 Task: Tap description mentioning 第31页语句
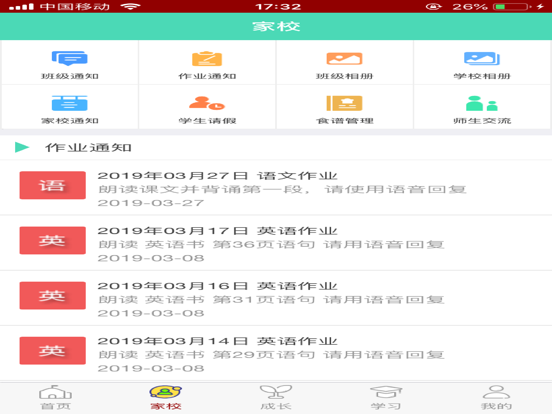click(x=271, y=300)
